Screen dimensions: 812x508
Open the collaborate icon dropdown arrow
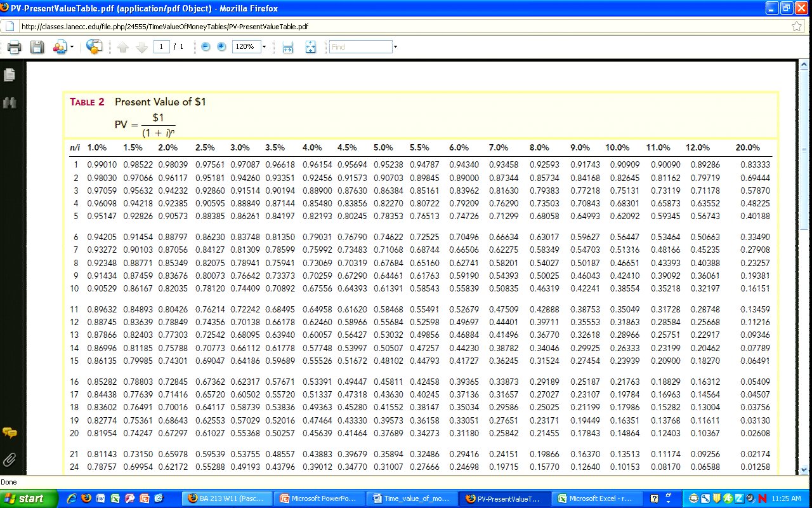tap(72, 47)
